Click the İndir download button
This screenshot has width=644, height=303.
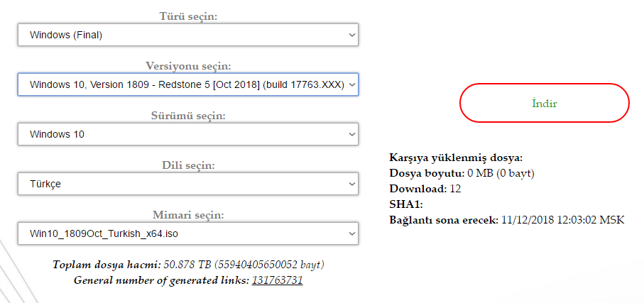click(544, 103)
